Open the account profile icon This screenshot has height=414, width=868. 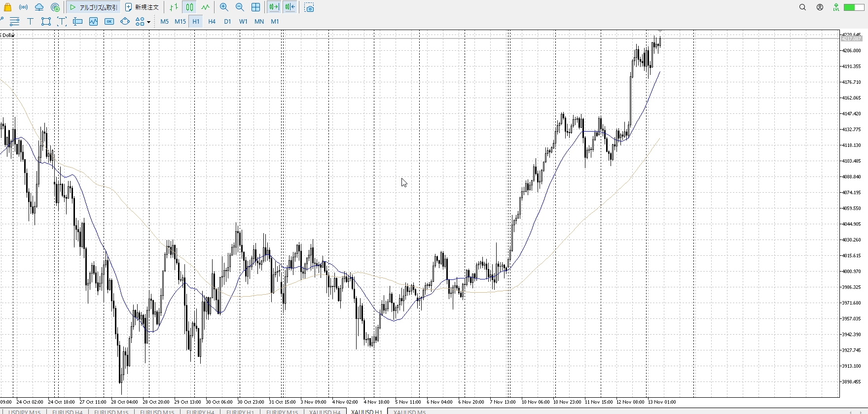click(820, 7)
